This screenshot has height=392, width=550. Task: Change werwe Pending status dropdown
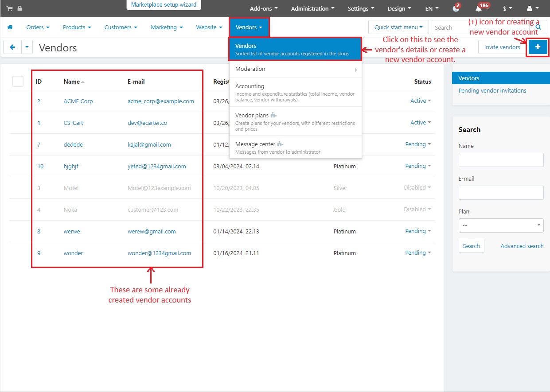(418, 231)
